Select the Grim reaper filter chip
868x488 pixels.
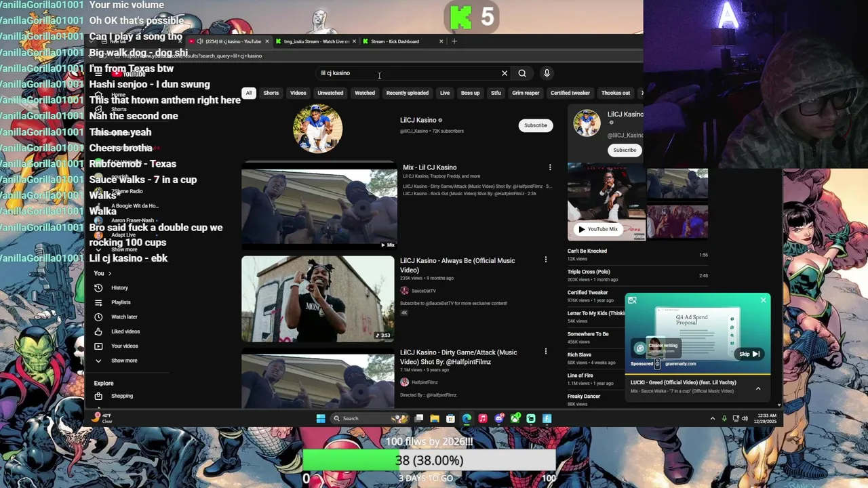click(x=526, y=93)
